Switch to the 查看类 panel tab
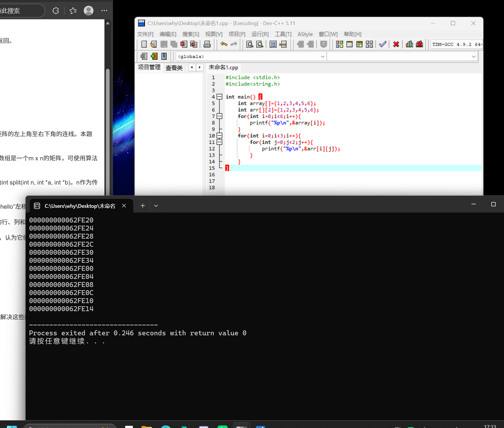The image size is (504, 428). pyautogui.click(x=174, y=68)
